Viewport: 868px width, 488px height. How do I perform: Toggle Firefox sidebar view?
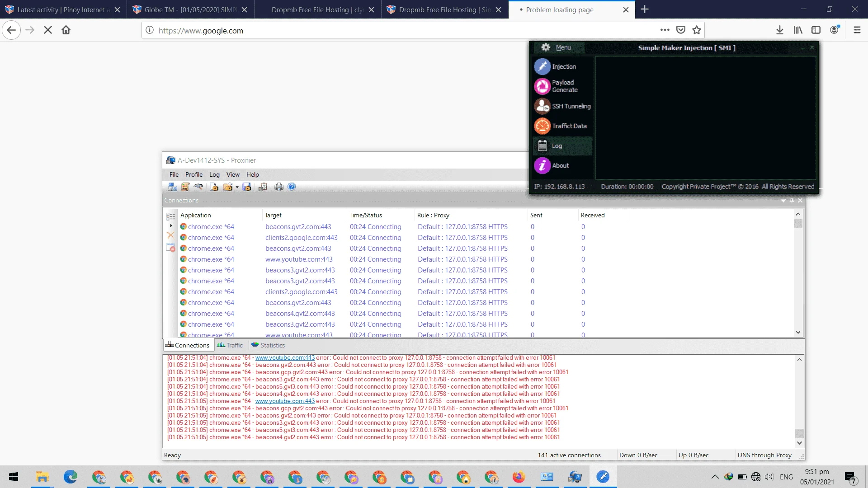coord(816,30)
